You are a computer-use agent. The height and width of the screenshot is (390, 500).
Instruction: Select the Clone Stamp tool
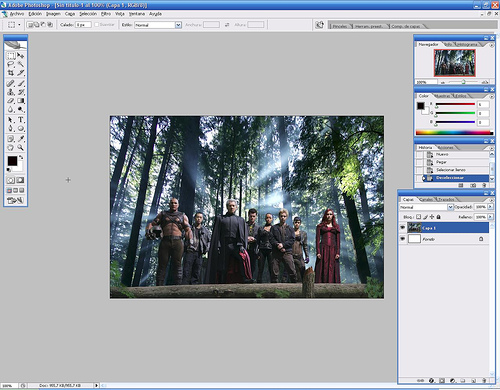(x=11, y=92)
